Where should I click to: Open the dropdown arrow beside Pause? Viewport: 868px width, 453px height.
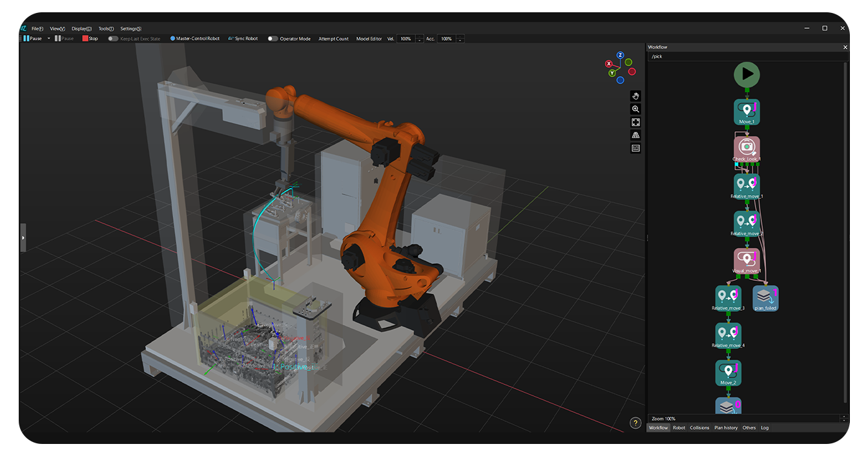(x=48, y=39)
